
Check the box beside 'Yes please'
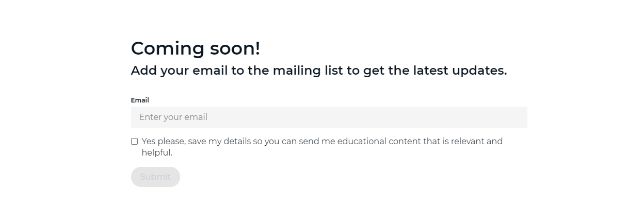click(134, 141)
